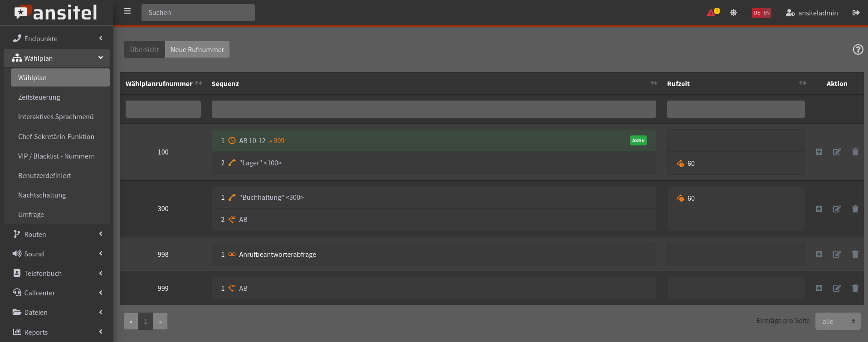The height and width of the screenshot is (342, 868).
Task: Toggle the light/dark theme icon
Action: [x=733, y=13]
